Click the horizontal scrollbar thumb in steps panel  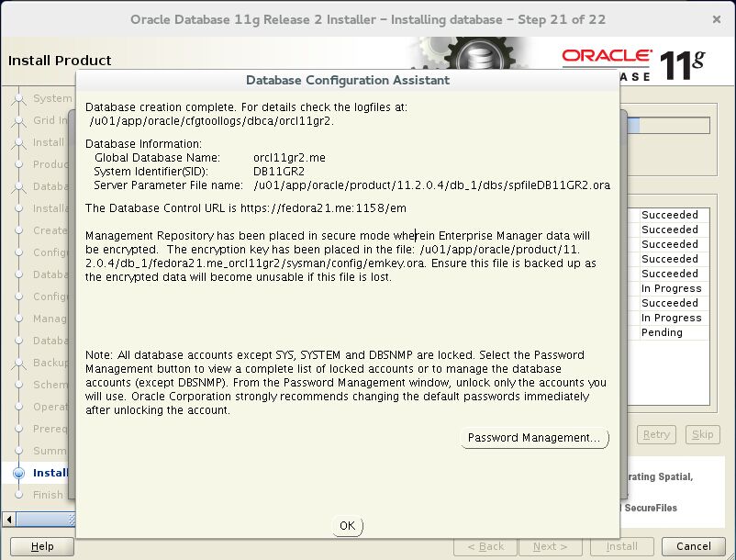point(46,520)
